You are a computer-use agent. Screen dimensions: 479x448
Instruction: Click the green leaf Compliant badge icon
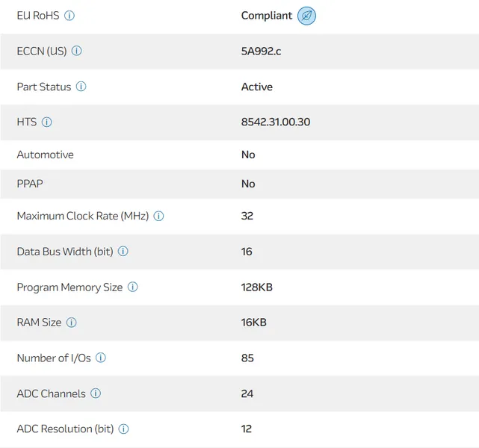click(306, 16)
